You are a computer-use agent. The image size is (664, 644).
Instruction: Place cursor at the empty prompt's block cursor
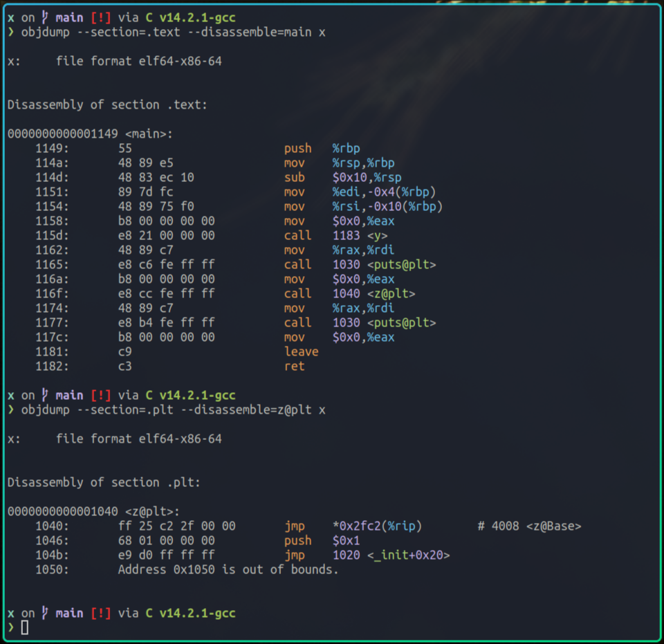(25, 627)
